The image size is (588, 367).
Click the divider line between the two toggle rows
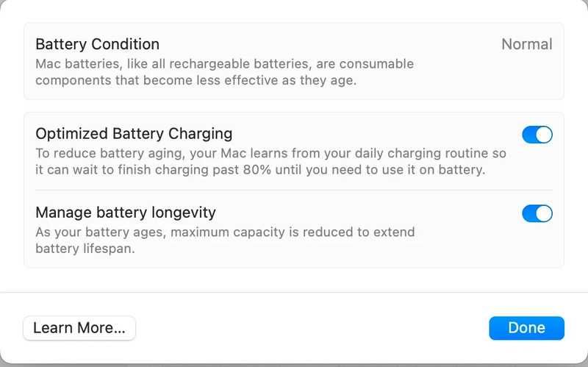294,190
